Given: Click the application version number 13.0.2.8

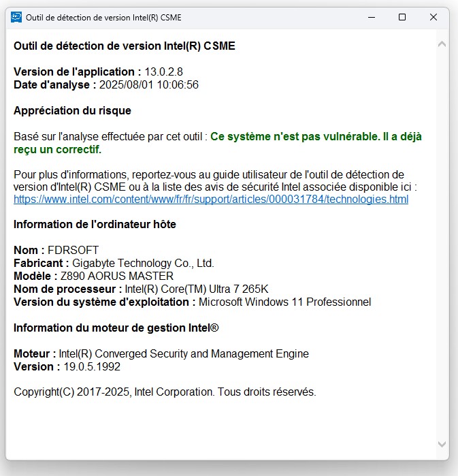Looking at the screenshot, I should (163, 72).
